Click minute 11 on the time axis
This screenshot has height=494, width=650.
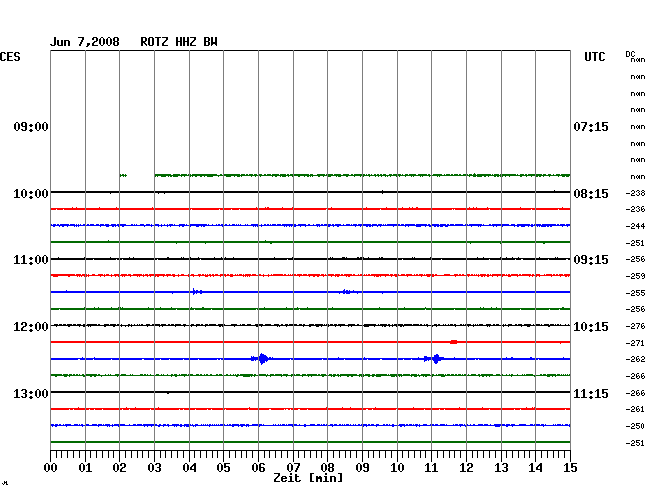(x=431, y=468)
